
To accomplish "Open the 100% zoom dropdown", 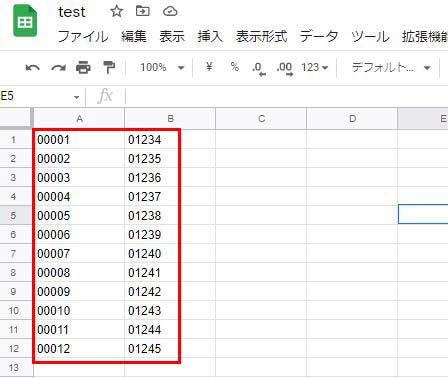I will (162, 68).
